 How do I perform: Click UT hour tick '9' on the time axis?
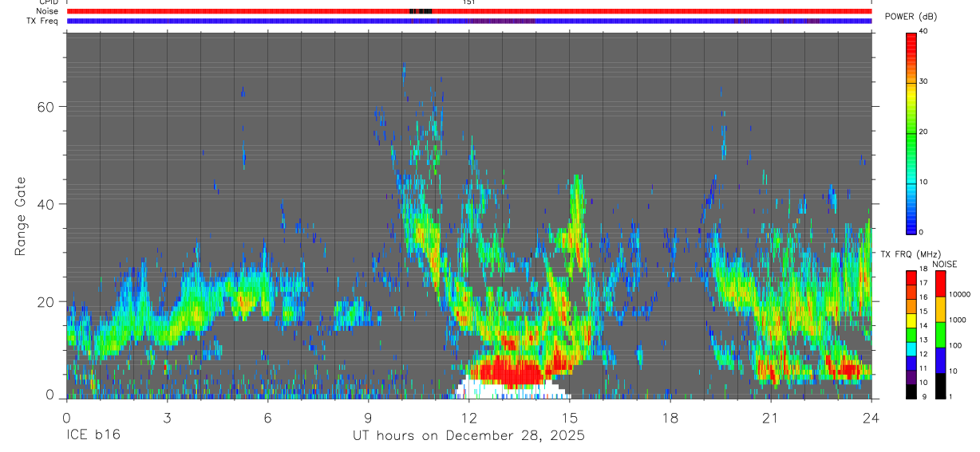(x=369, y=418)
